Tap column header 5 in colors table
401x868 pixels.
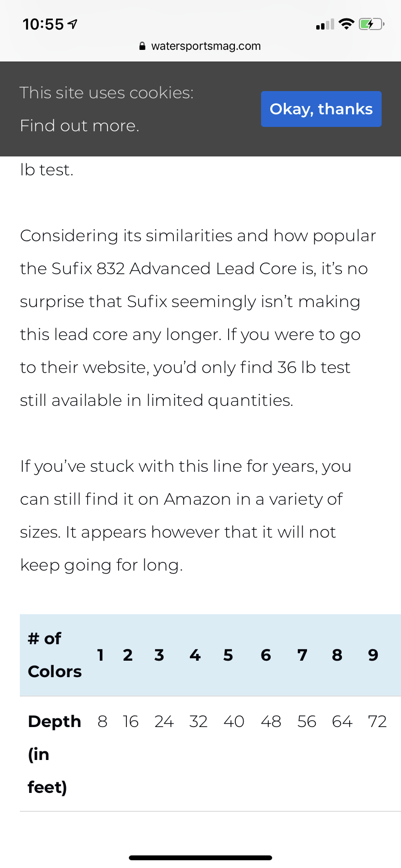click(228, 655)
